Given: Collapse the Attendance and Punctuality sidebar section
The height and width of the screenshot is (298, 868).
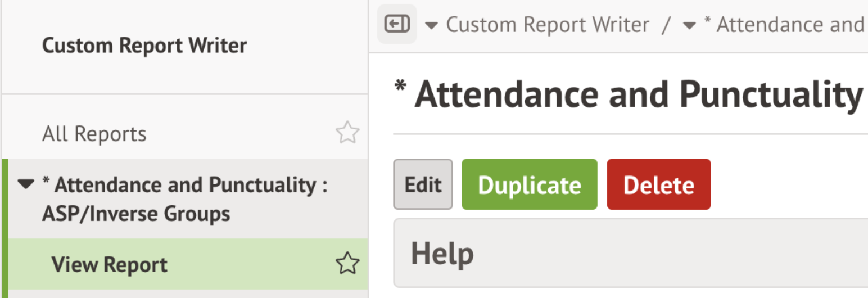Looking at the screenshot, I should click(x=26, y=184).
